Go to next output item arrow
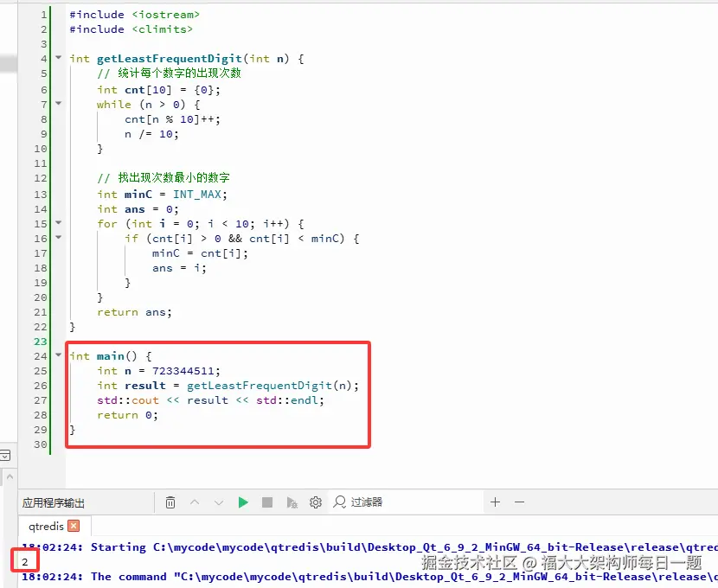The image size is (718, 588). [x=219, y=502]
